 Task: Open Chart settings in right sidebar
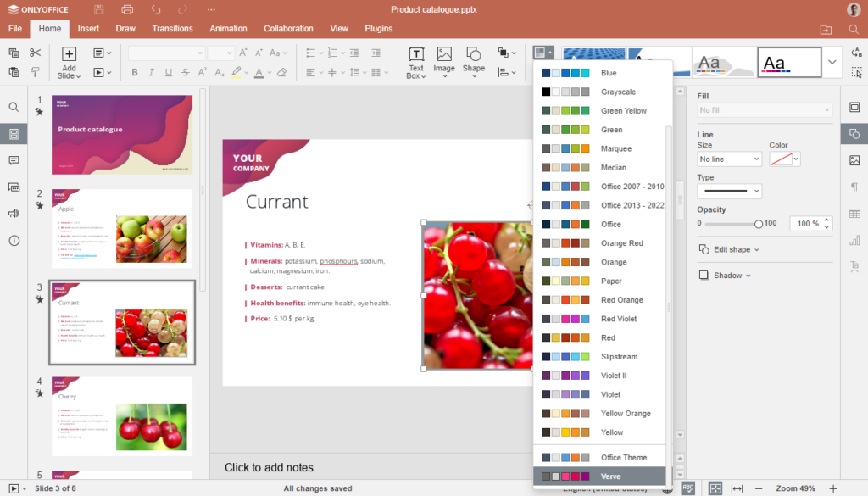(x=854, y=240)
